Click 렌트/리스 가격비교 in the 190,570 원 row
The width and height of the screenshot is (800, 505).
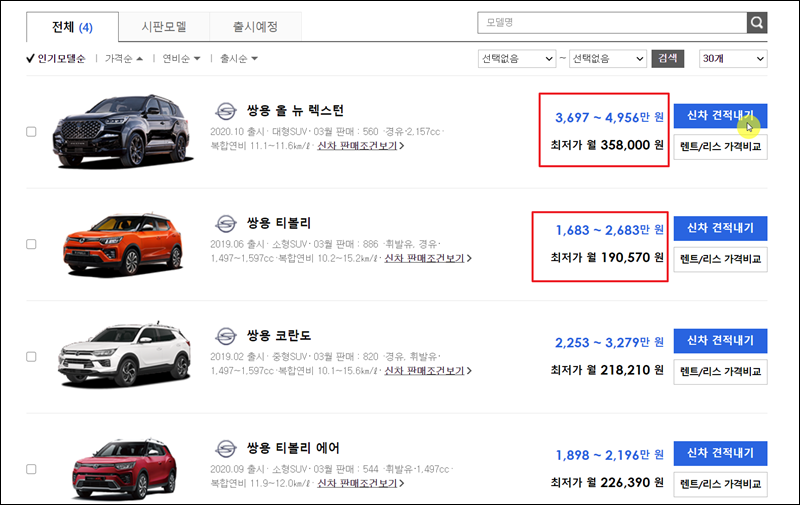(720, 259)
